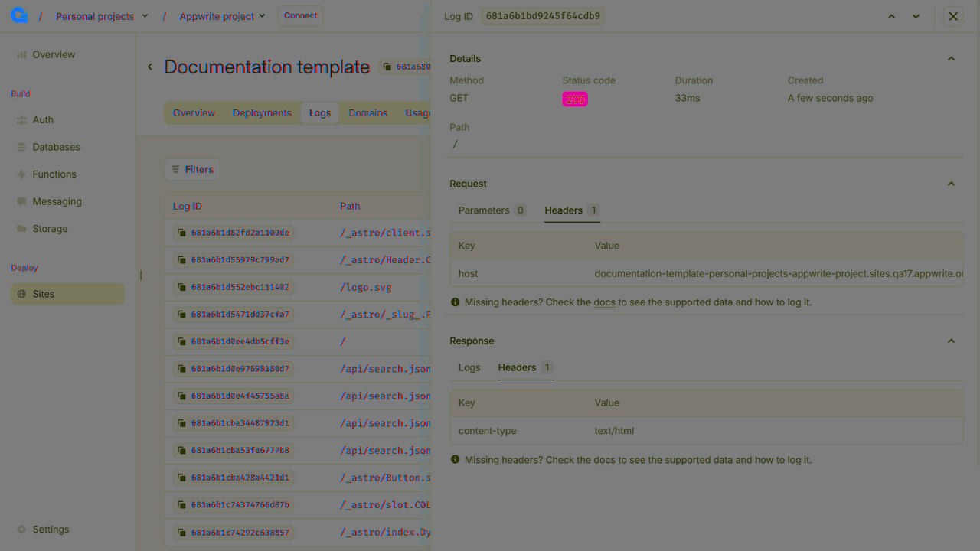Open Messaging from the sidebar
The width and height of the screenshot is (980, 551).
[x=58, y=201]
